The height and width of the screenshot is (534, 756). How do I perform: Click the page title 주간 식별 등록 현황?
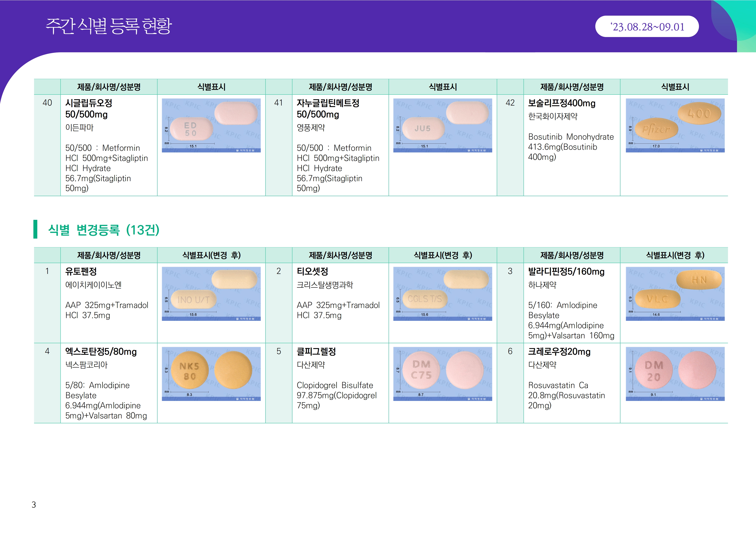coord(109,26)
